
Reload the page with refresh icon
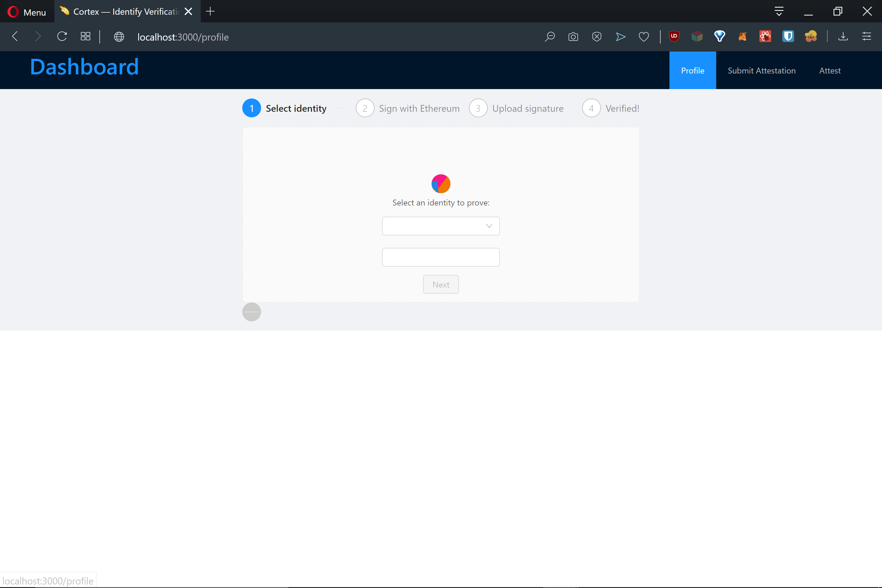(x=62, y=36)
